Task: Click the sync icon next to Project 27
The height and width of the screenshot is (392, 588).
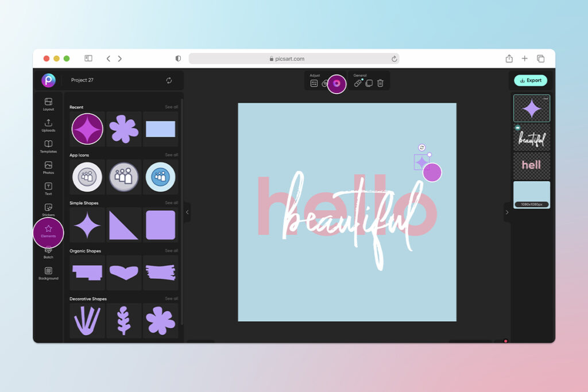Action: (168, 80)
